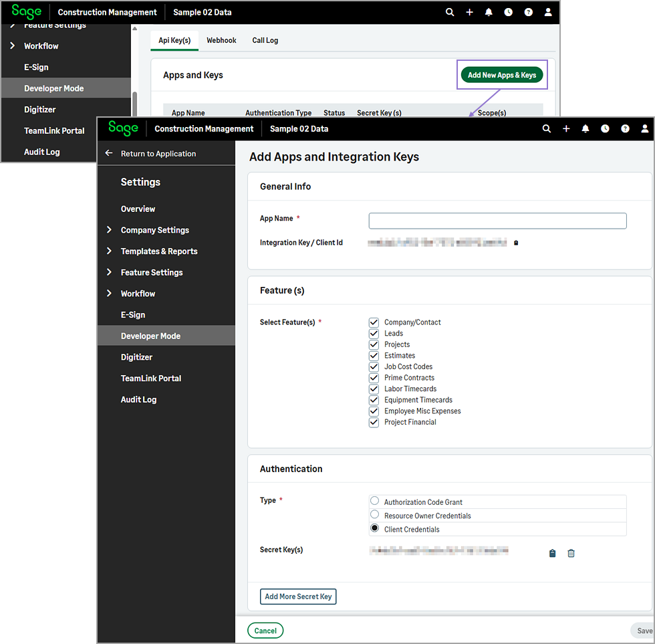
Task: Uncheck Labor Timecards checkbox
Action: click(x=374, y=389)
